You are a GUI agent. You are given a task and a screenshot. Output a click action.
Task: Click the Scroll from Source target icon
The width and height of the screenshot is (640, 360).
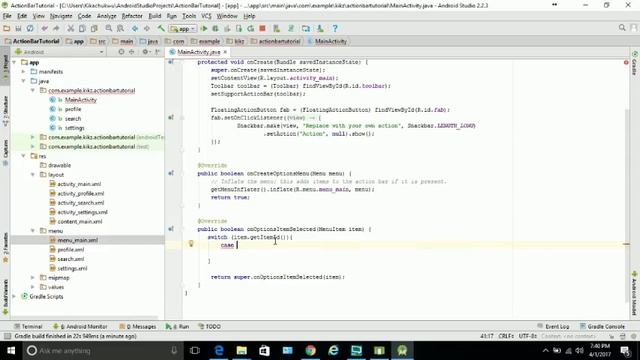pos(121,52)
